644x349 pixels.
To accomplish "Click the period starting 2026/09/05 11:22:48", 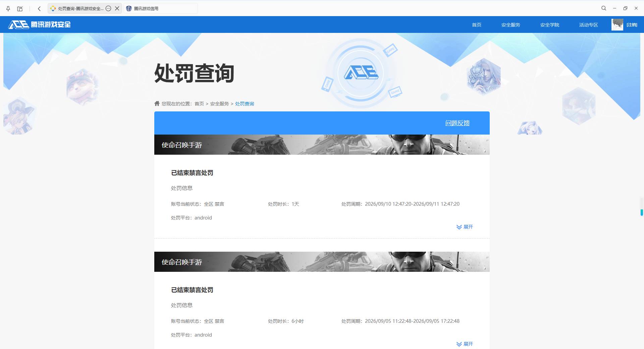I will (x=400, y=321).
